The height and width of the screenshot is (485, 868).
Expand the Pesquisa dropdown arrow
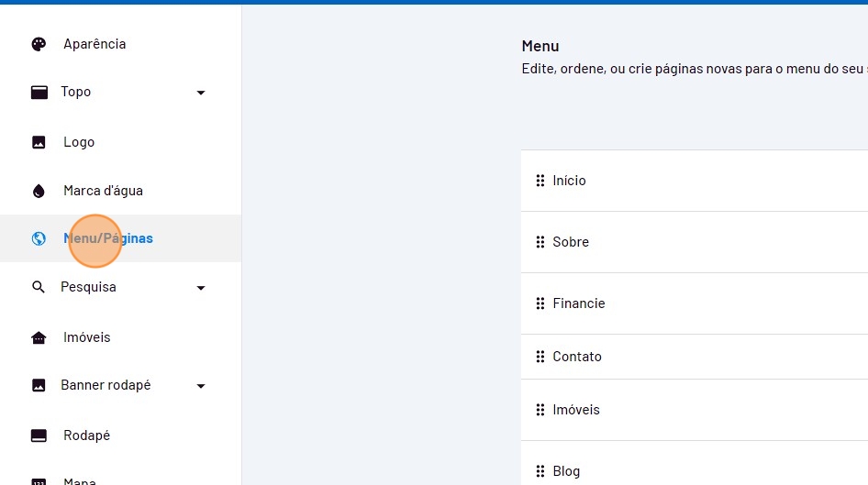point(201,288)
